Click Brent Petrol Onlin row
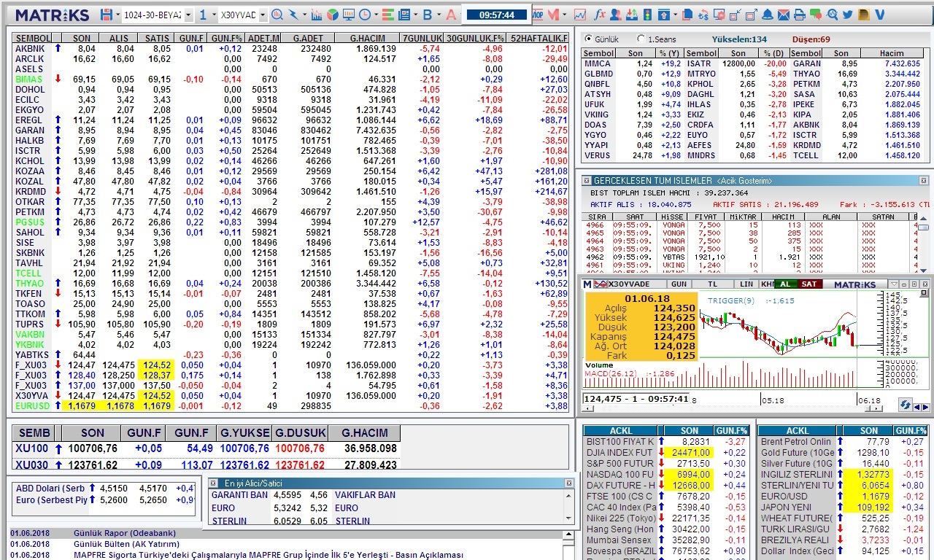Screen dimensions: 934x560 click(843, 442)
